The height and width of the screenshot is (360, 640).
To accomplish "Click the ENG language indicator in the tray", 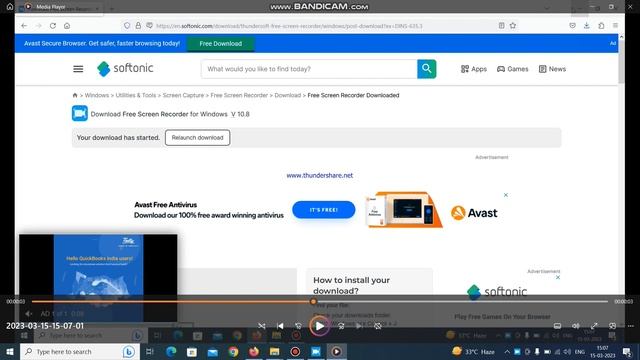I will point(580,352).
